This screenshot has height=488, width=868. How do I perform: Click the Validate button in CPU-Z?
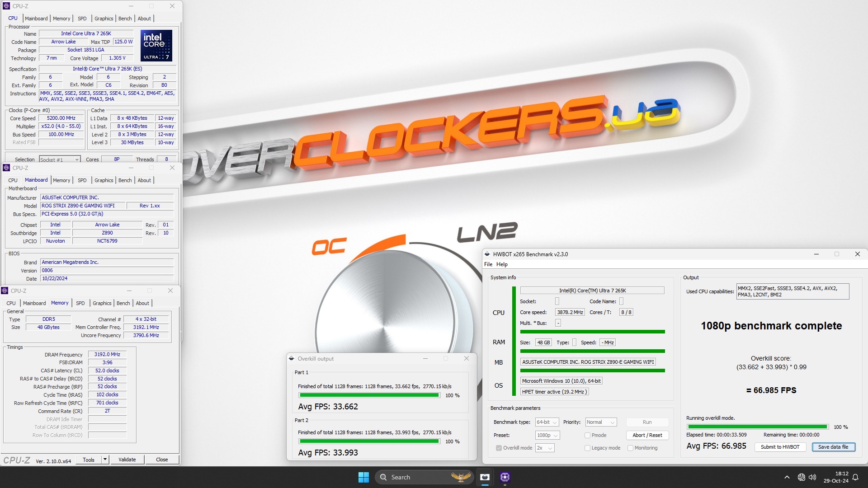pos(127,460)
